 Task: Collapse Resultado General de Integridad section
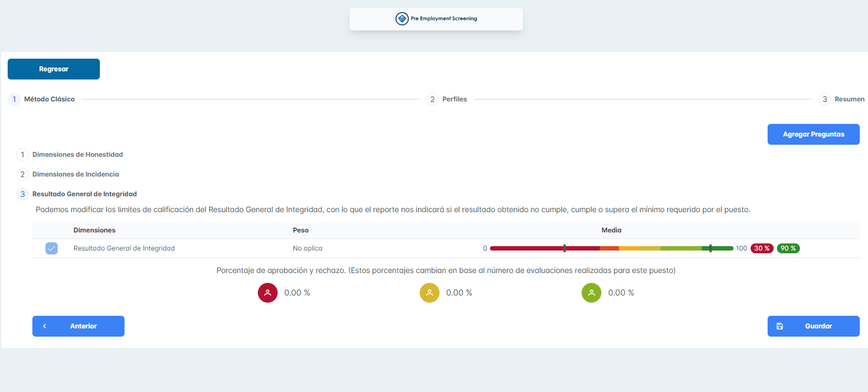[84, 194]
